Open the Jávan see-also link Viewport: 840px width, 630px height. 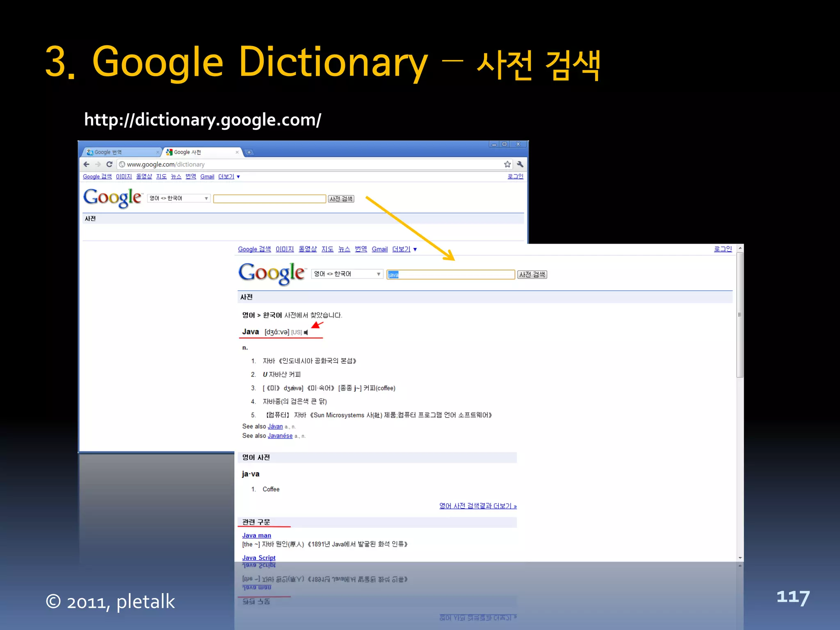point(275,427)
